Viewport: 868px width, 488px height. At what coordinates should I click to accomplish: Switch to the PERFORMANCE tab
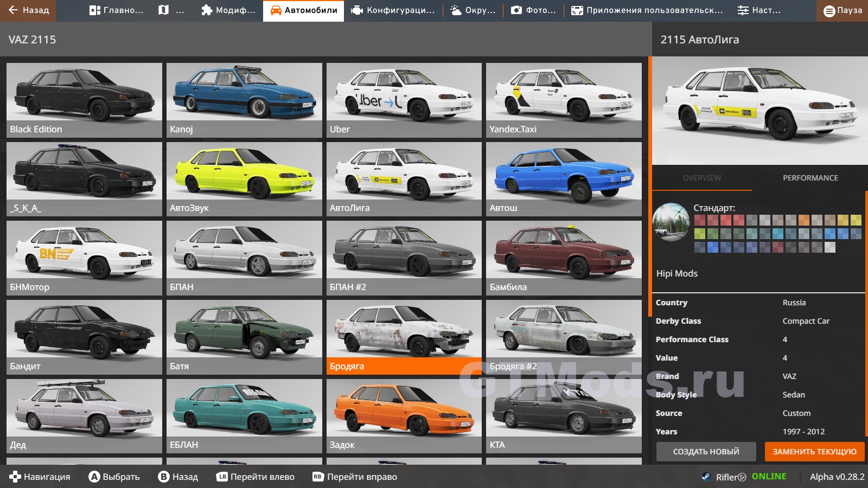tap(810, 178)
